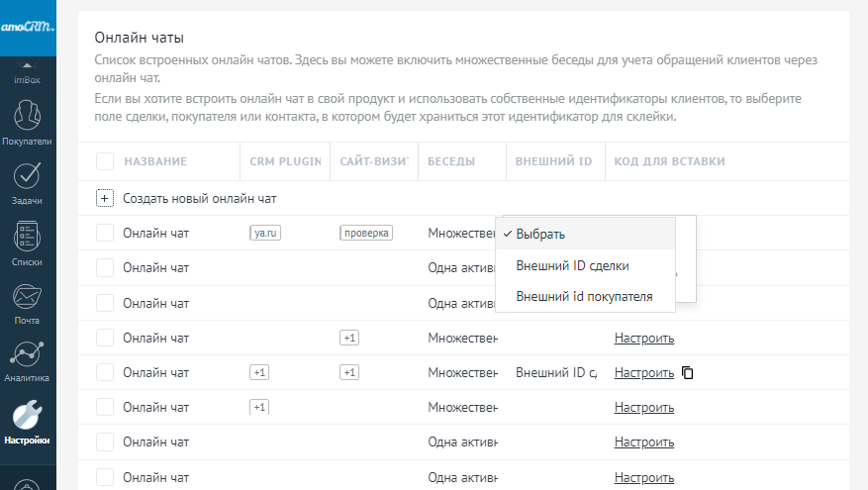The width and height of the screenshot is (868, 490).
Task: Open the Аналитика chart icon
Action: [x=28, y=355]
